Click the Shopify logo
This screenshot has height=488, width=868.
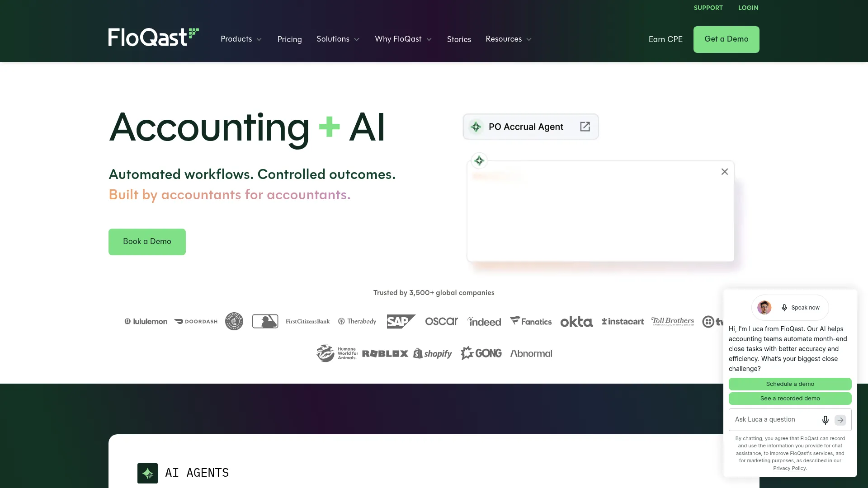tap(433, 353)
